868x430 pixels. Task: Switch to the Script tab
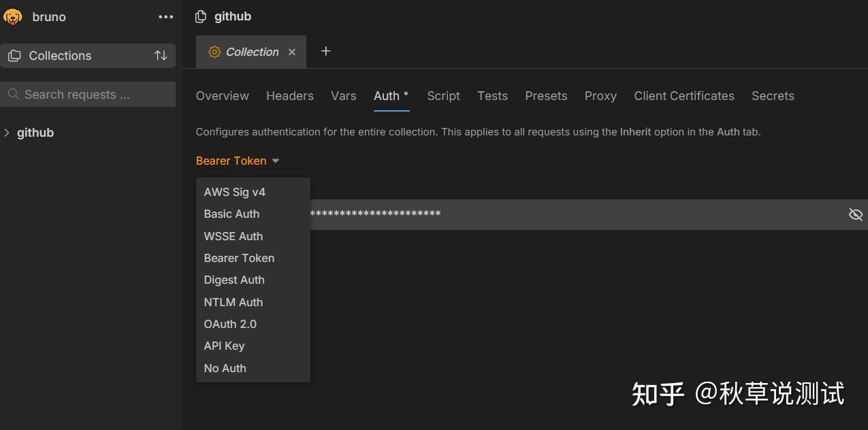tap(444, 96)
